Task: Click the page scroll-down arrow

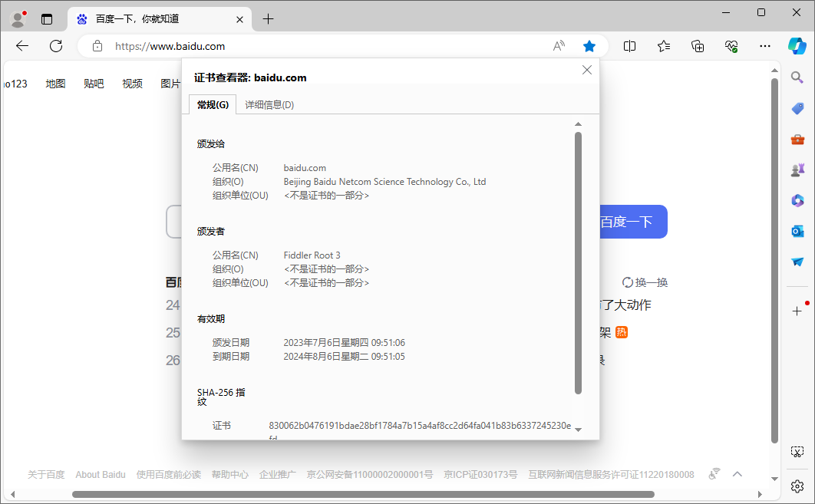Action: [x=774, y=479]
